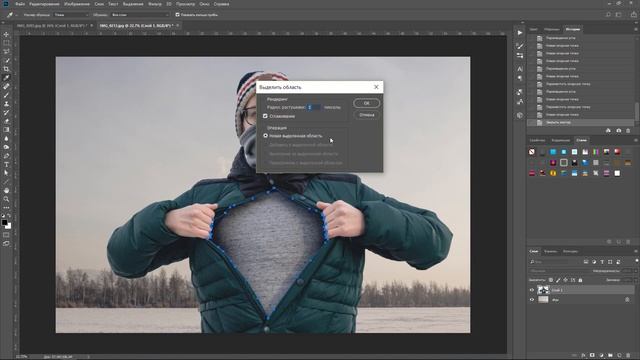Screen dimensions: 640x360
Task: Apply the no-style swatch in Styles panel
Action: (532, 152)
